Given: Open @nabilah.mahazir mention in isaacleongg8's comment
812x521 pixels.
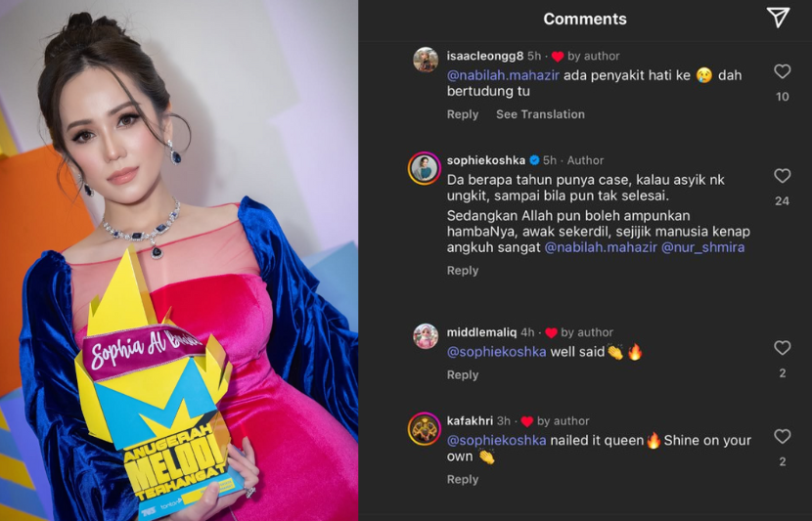Looking at the screenshot, I should click(x=503, y=75).
